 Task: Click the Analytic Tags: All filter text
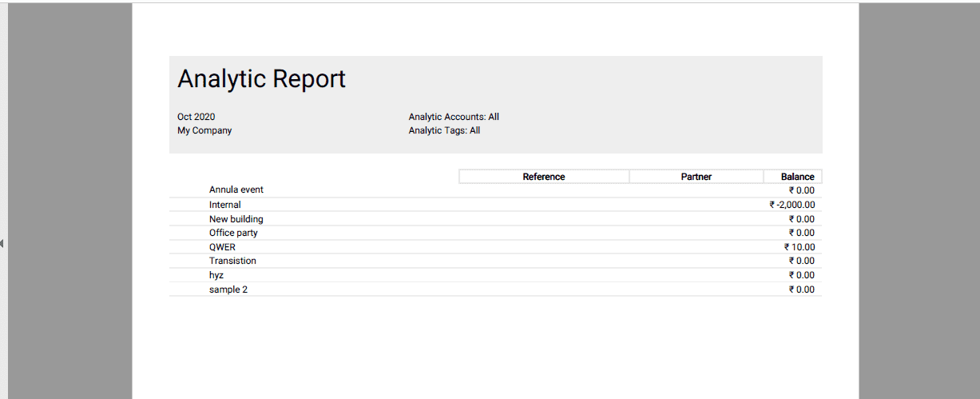pos(444,130)
